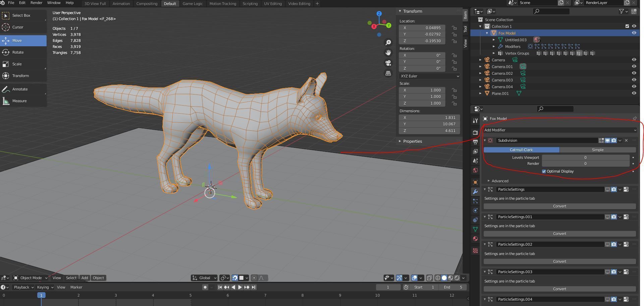Toggle camera view icon in viewport
The height and width of the screenshot is (306, 644).
388,63
